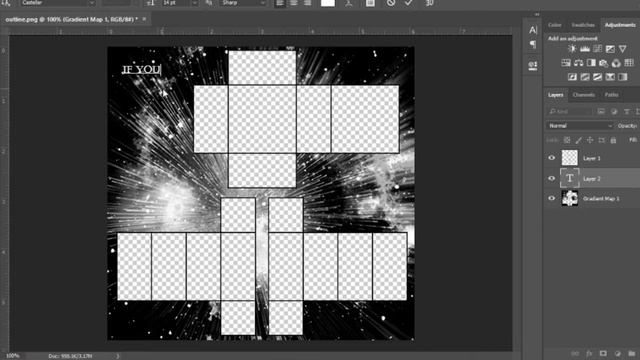
Task: Toggle lock transparent pixels
Action: click(567, 140)
